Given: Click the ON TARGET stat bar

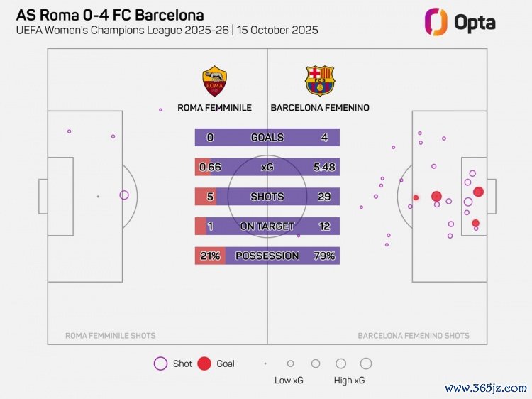Looking at the screenshot, I should (x=267, y=226).
